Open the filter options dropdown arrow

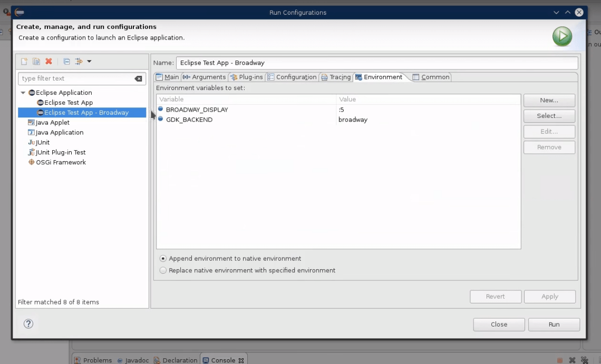click(89, 62)
